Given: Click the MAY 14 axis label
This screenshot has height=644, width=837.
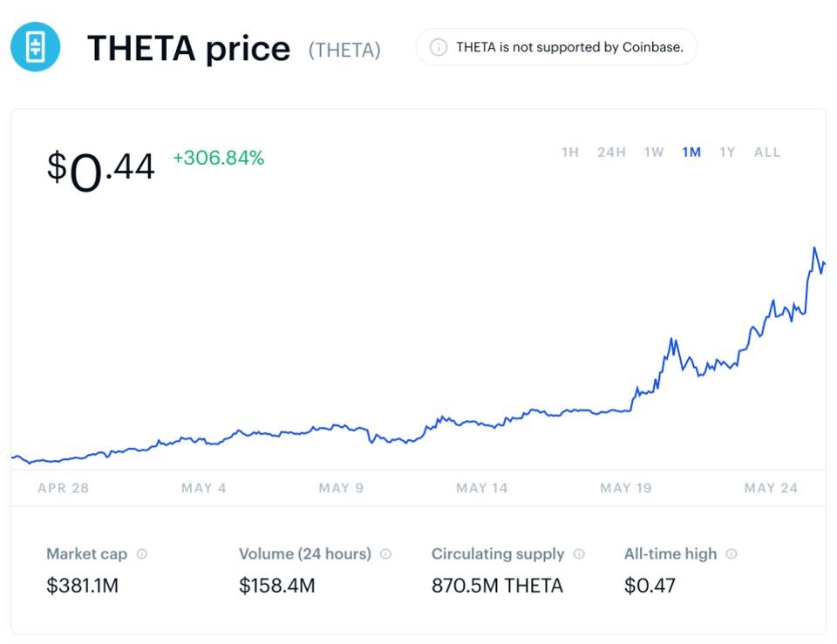Looking at the screenshot, I should pos(482,488).
